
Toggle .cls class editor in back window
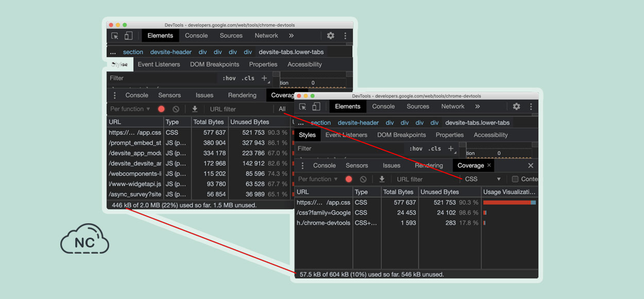(248, 78)
